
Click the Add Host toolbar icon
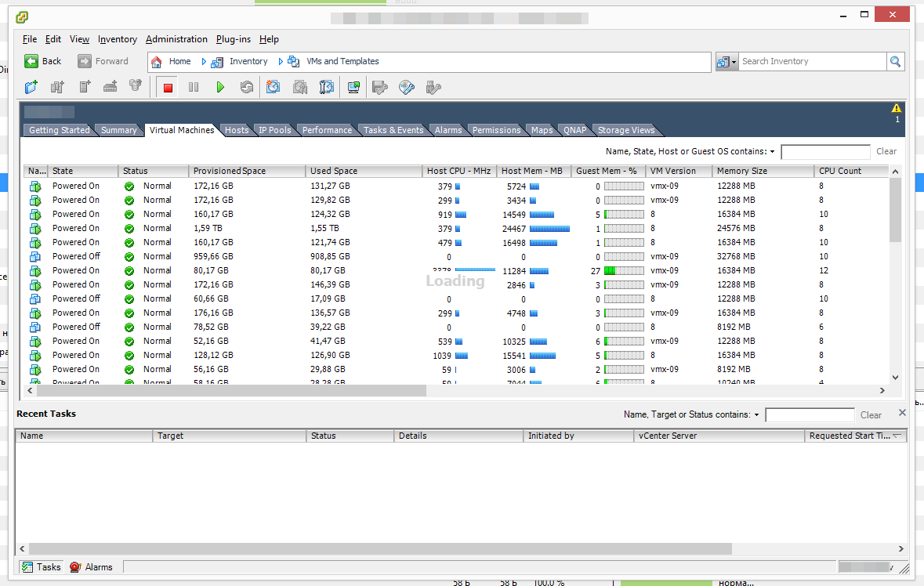pos(85,87)
